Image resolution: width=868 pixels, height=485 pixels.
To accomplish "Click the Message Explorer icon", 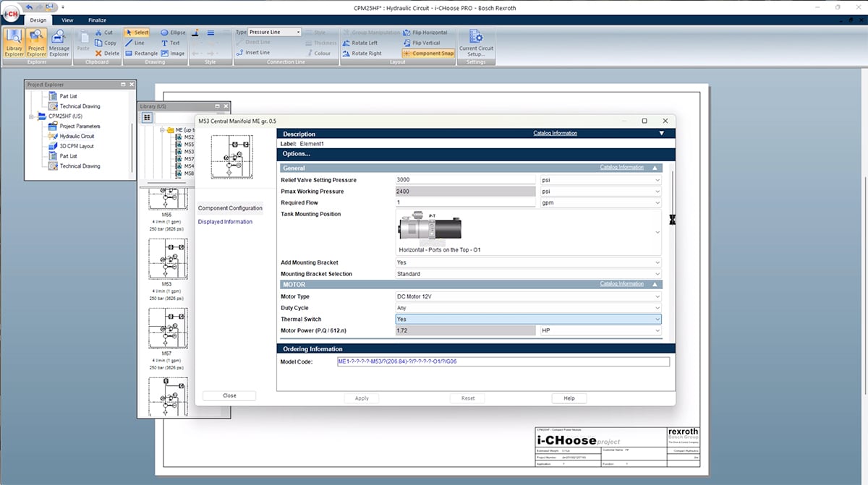I will pyautogui.click(x=59, y=42).
